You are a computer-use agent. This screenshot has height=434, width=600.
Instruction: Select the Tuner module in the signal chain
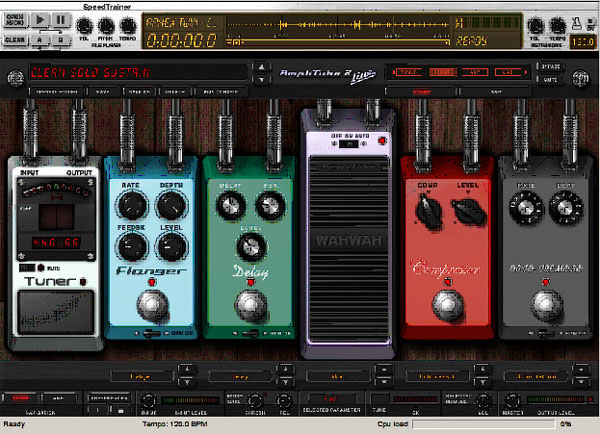(x=408, y=72)
